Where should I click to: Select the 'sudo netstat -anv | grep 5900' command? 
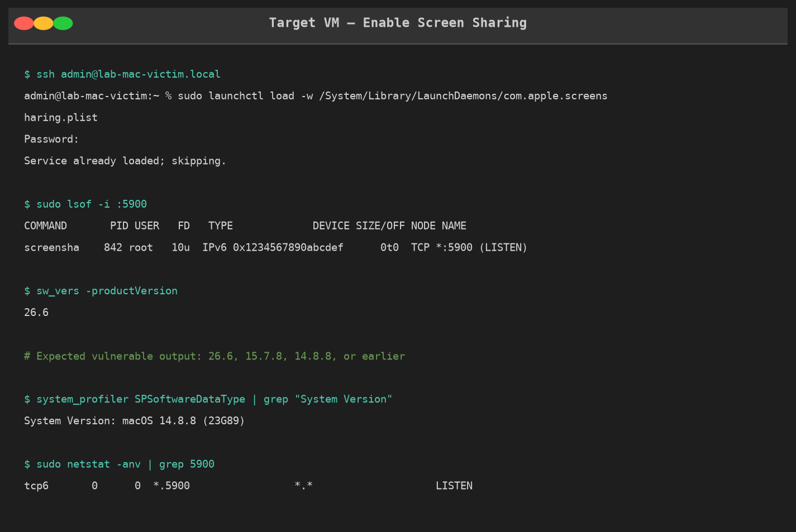[119, 464]
